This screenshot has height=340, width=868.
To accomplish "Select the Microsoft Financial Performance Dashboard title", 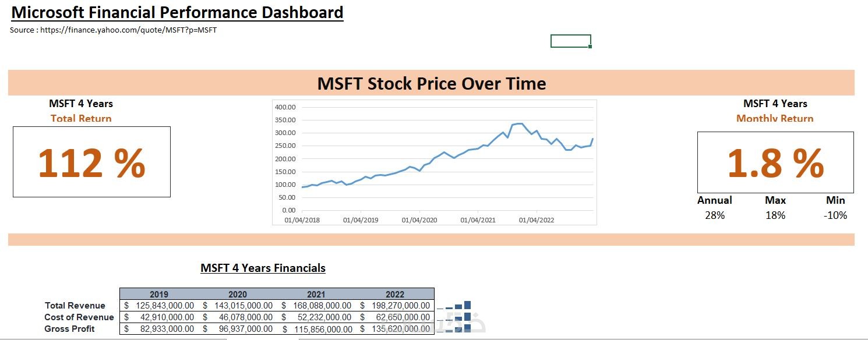I will (x=177, y=12).
